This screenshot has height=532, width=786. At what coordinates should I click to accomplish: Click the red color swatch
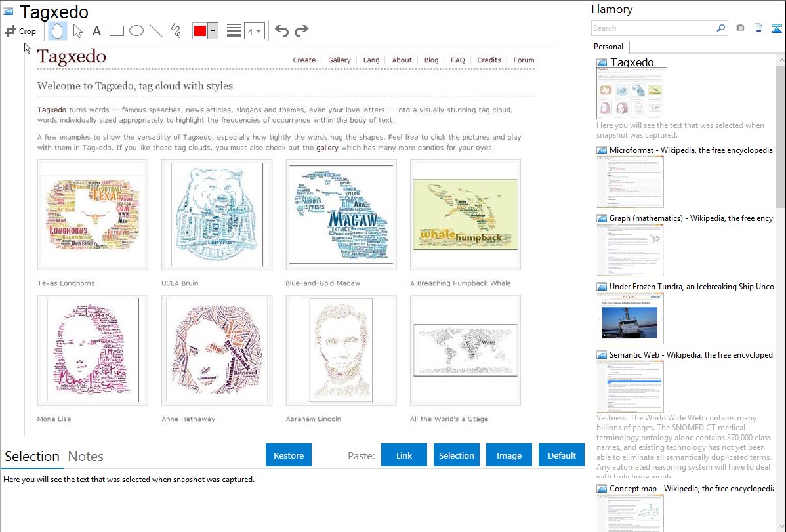tap(200, 31)
